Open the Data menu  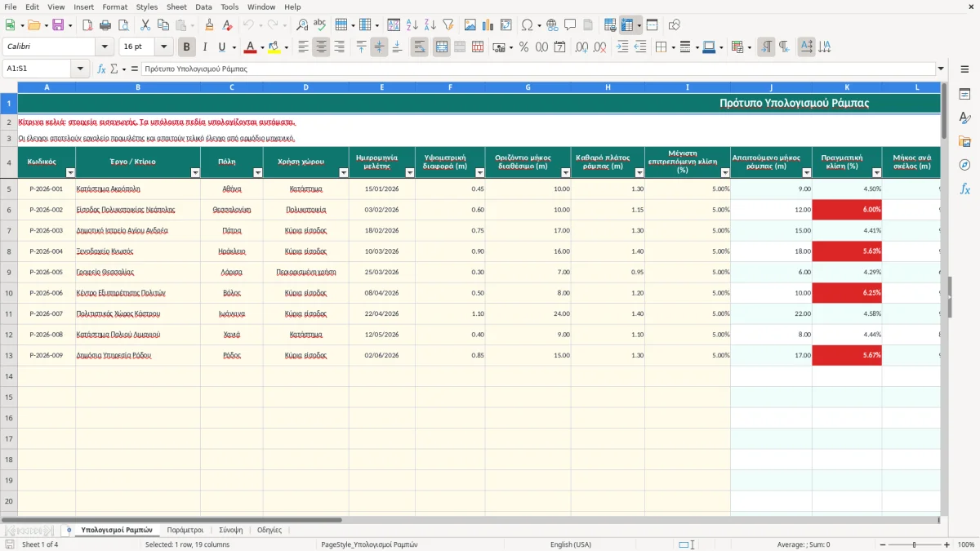click(x=203, y=7)
